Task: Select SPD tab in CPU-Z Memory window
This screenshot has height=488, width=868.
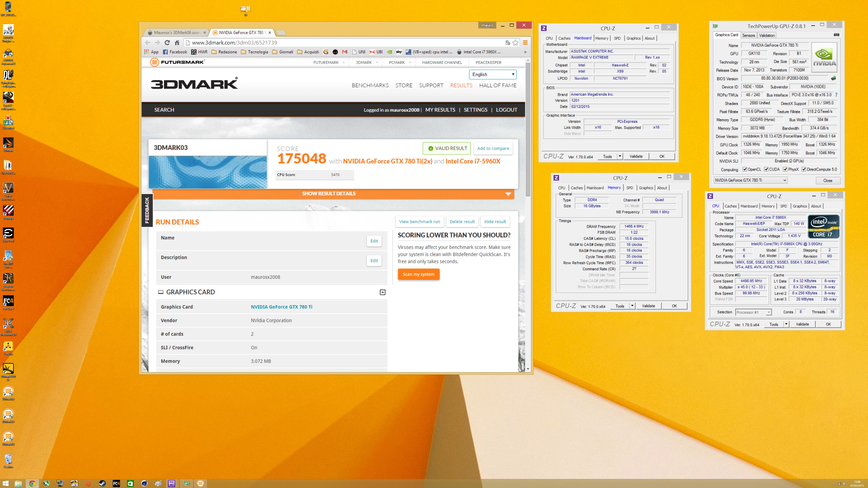Action: point(630,188)
